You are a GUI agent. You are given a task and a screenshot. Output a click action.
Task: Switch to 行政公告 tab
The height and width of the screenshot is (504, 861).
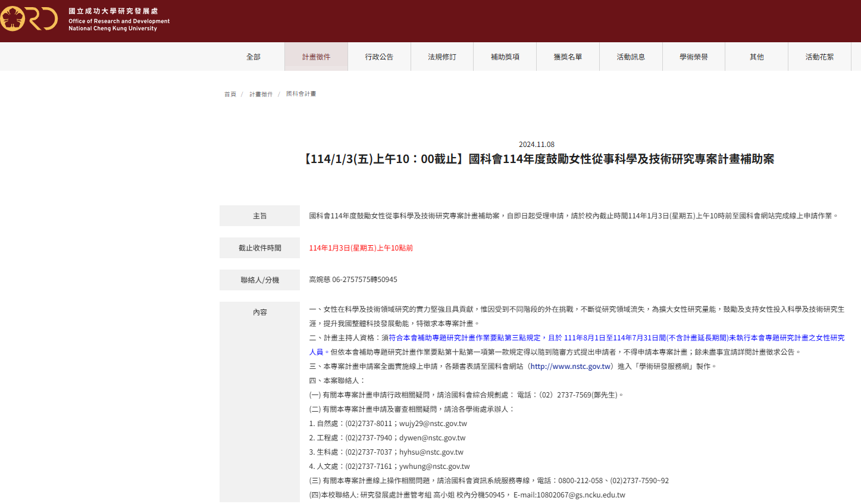(379, 57)
